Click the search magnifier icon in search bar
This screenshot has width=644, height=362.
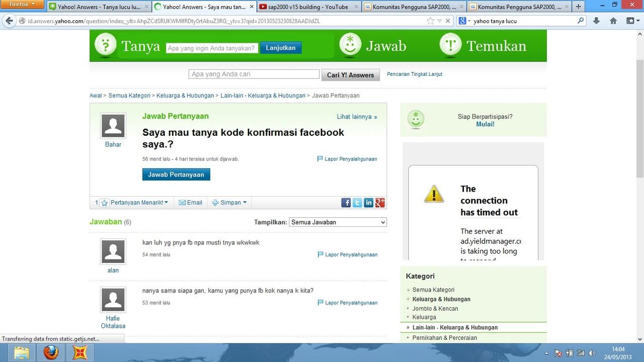tap(581, 21)
